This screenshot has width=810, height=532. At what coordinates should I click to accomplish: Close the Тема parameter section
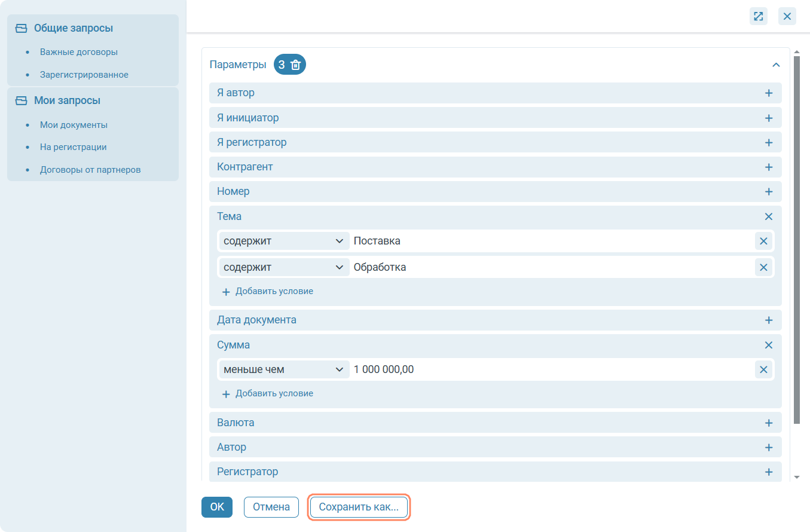[x=769, y=216]
